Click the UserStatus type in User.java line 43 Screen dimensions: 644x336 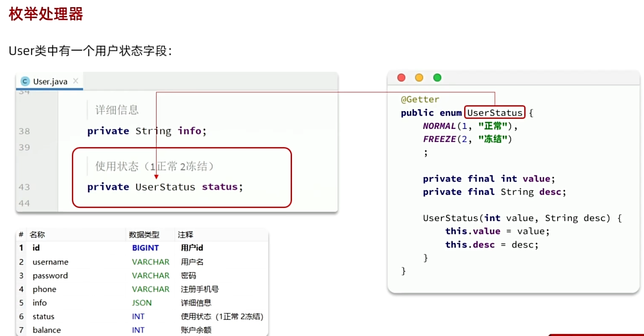coord(165,187)
